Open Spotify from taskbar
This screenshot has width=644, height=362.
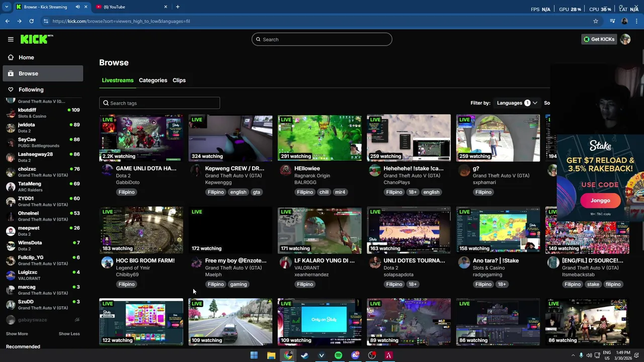pos(338,355)
